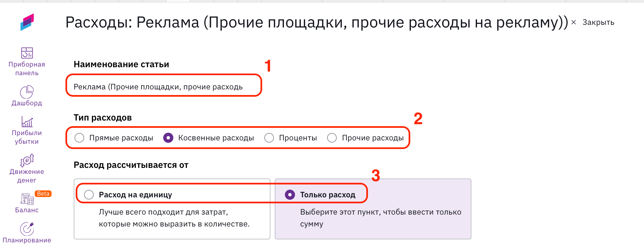Select Прямые расходы radio button

[x=79, y=138]
